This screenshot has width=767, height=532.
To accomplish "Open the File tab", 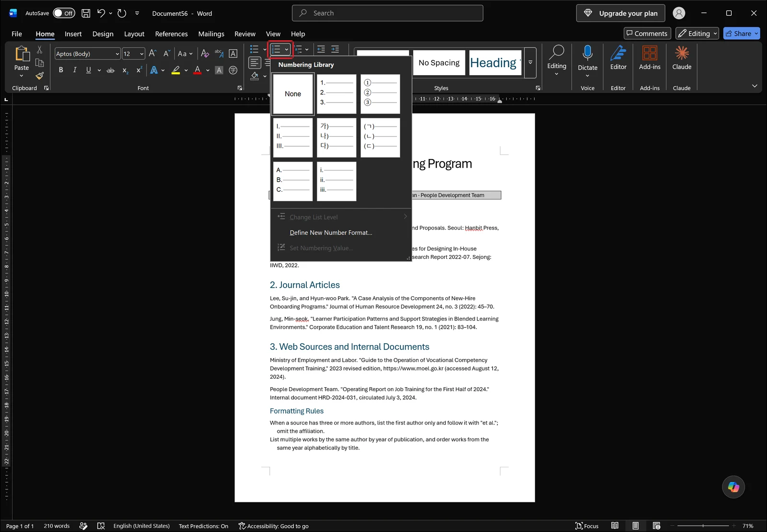I will pos(17,34).
